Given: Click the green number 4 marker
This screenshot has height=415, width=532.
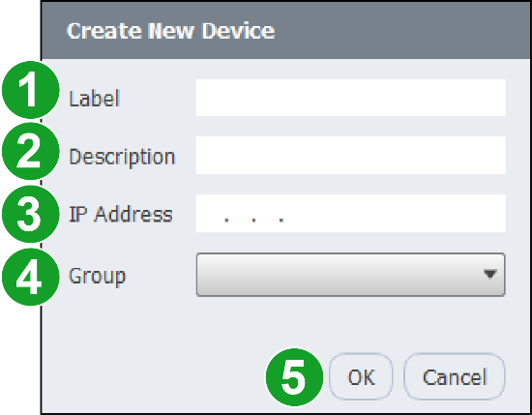Looking at the screenshot, I should pos(31,277).
